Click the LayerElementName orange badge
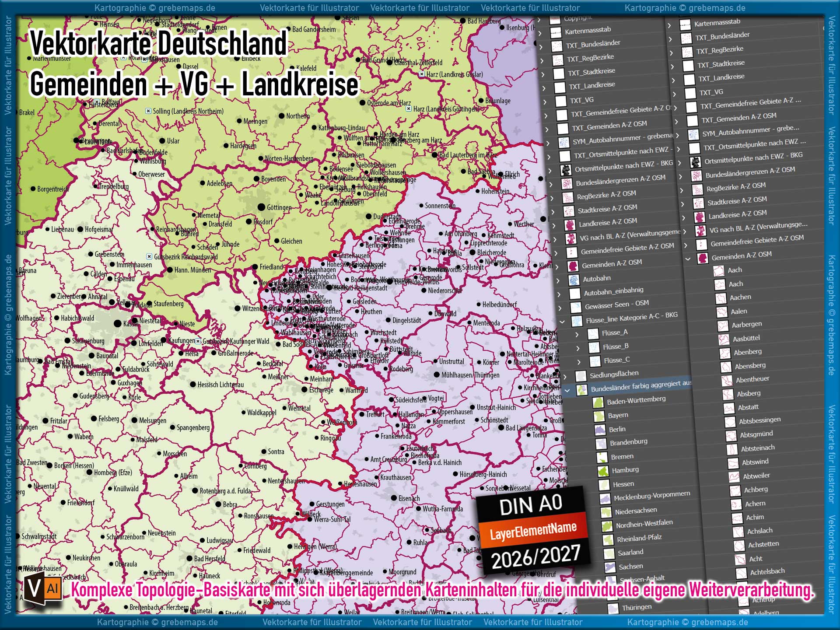 532,530
